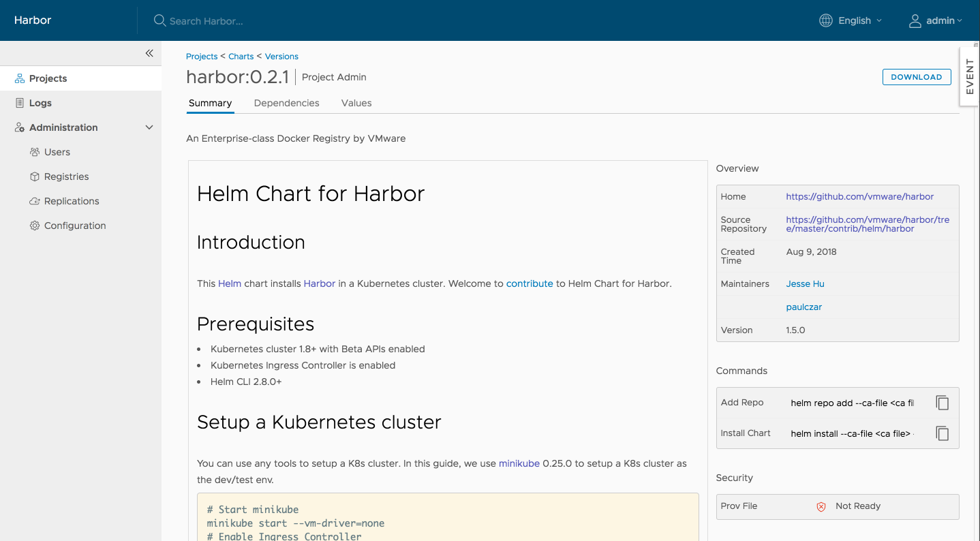Click the Charts breadcrumb link
980x541 pixels.
tap(241, 57)
